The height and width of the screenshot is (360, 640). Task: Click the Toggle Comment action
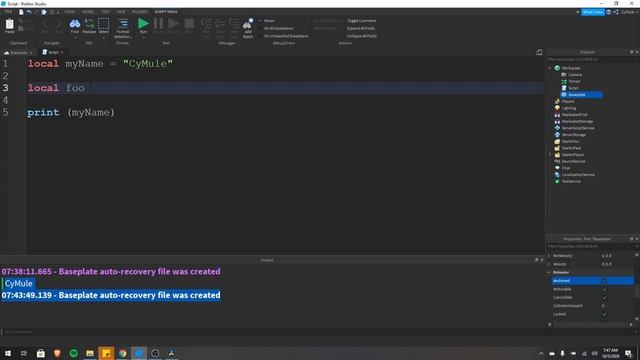pos(362,20)
